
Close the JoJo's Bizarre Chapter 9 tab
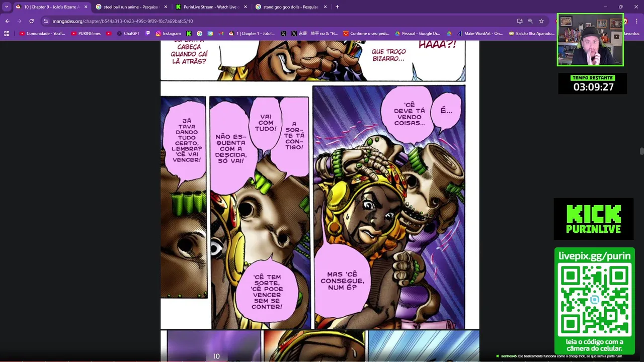coord(86,7)
